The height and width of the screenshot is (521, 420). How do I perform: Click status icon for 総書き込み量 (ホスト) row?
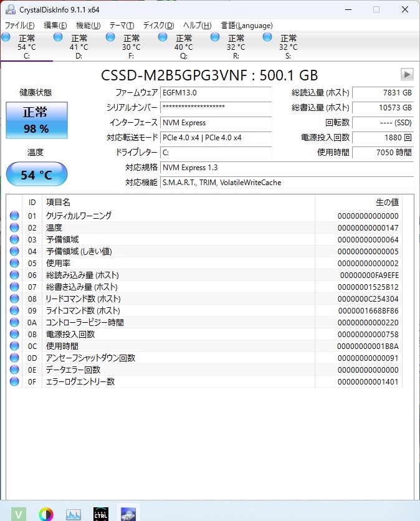[x=14, y=287]
